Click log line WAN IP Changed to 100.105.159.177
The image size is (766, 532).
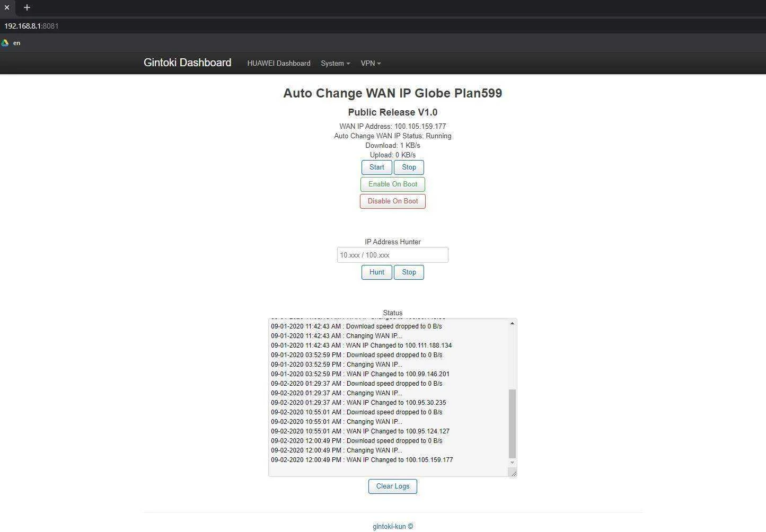coord(362,460)
